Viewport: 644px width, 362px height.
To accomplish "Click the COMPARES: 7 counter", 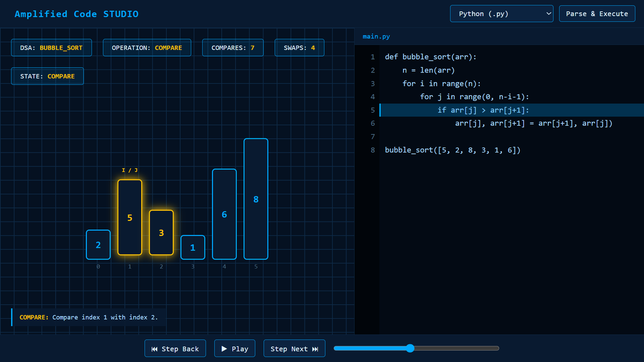I will coord(233,48).
